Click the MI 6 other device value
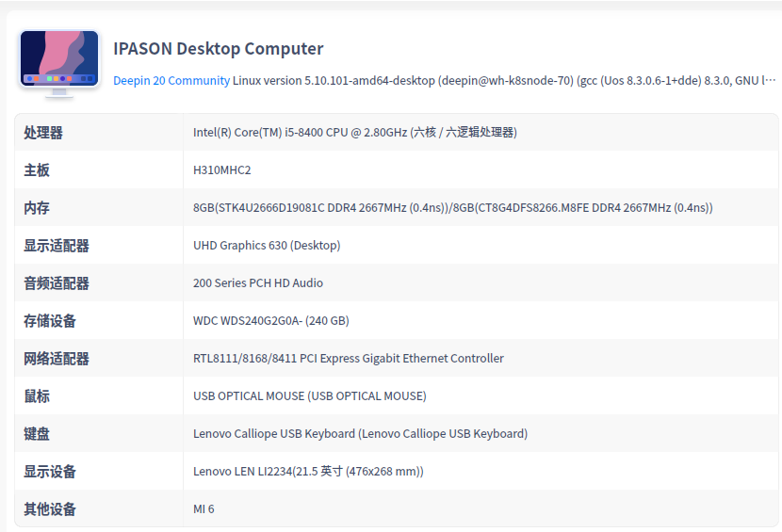 (204, 509)
